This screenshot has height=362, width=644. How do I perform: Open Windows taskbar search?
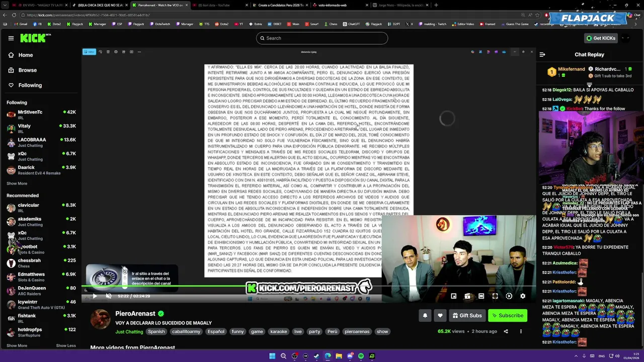pos(283,356)
